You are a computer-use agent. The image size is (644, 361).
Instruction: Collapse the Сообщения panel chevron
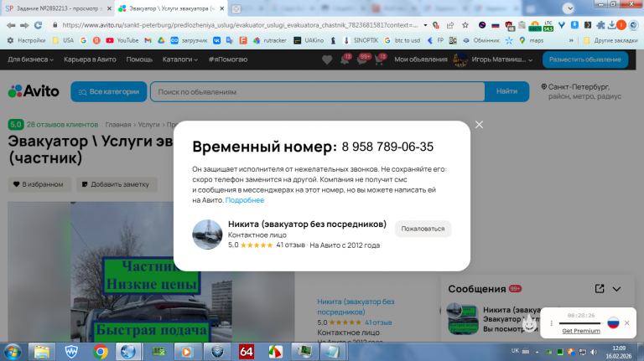coord(616,289)
